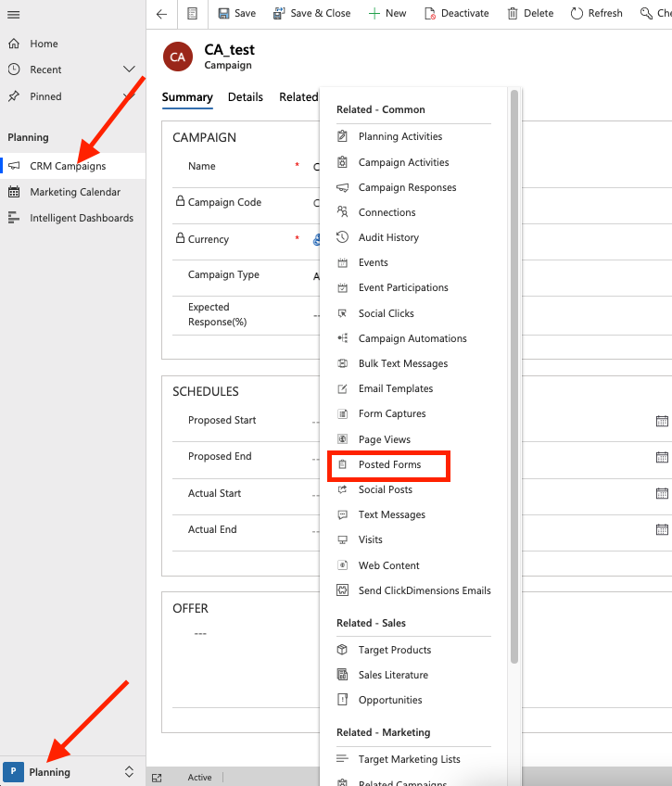
Task: Open Campaign Automations
Action: (412, 338)
